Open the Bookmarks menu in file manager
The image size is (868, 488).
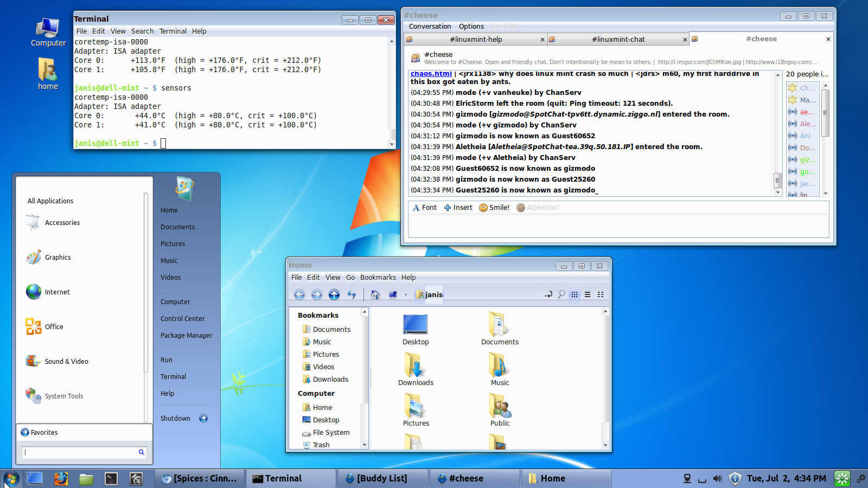[378, 277]
